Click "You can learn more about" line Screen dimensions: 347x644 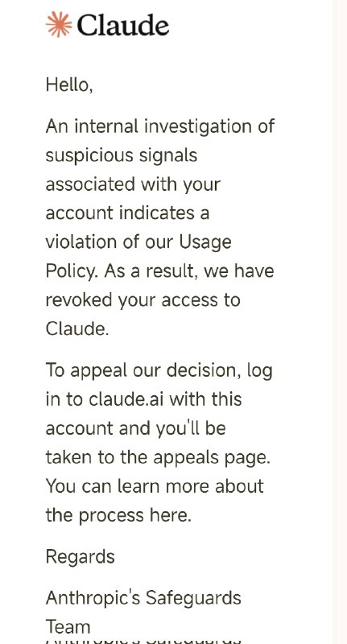pyautogui.click(x=155, y=486)
